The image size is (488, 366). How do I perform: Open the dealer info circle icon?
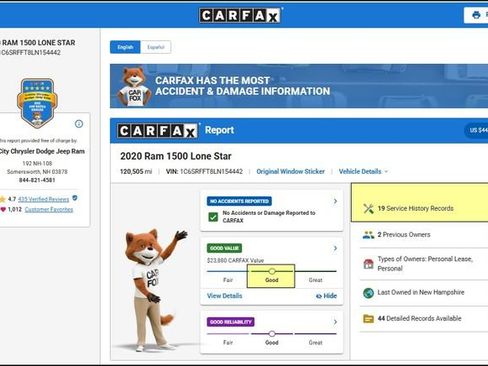point(79,124)
